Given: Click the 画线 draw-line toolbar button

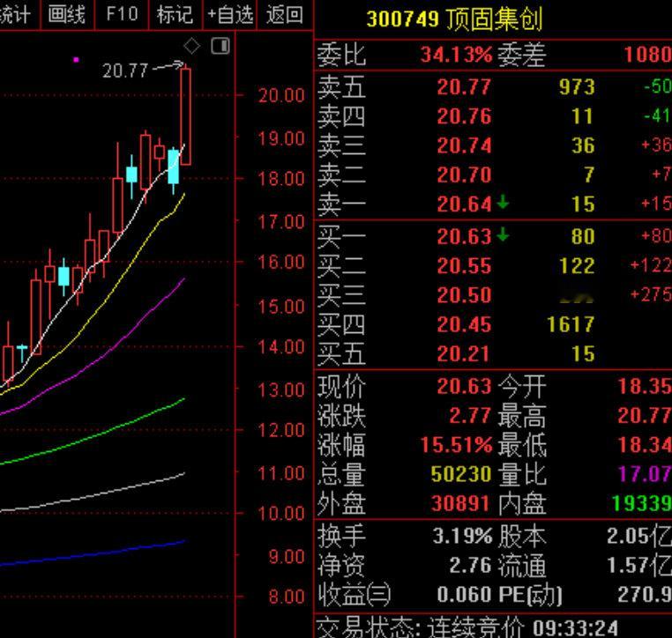Looking at the screenshot, I should (66, 14).
